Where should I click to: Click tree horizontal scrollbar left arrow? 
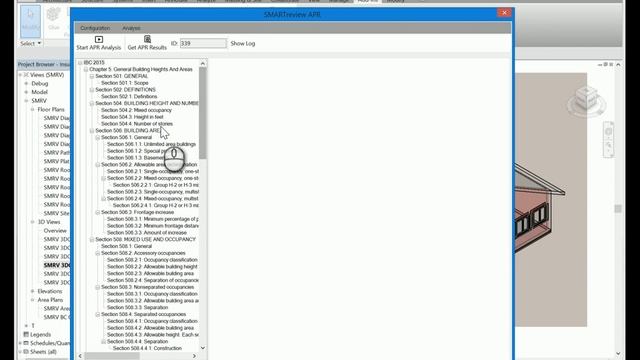point(80,356)
